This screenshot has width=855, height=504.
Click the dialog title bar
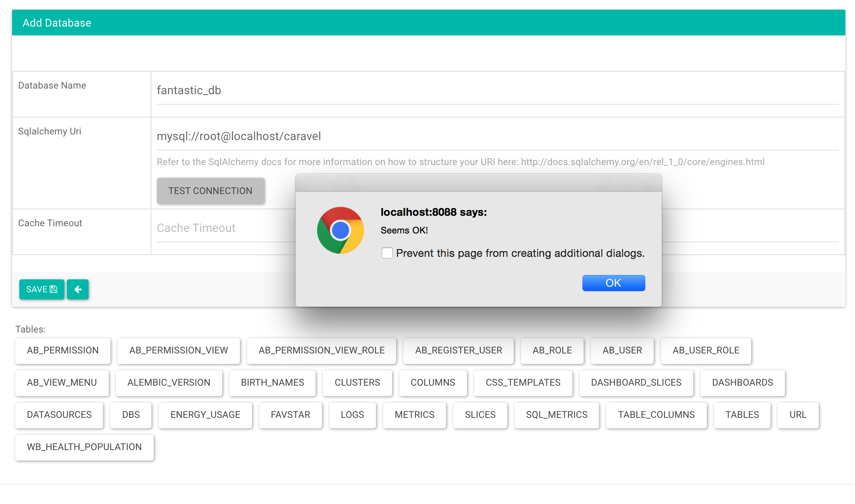tap(479, 183)
